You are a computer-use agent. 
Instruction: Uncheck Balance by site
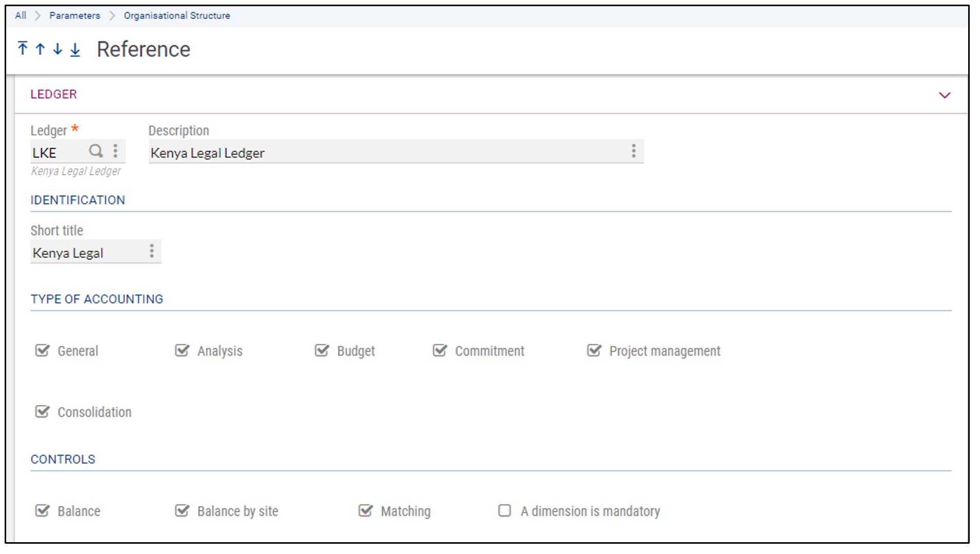point(182,510)
